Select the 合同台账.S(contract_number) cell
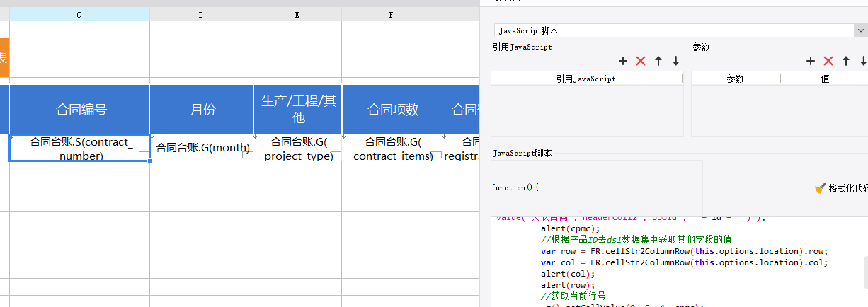Image resolution: width=868 pixels, height=307 pixels. pos(79,148)
